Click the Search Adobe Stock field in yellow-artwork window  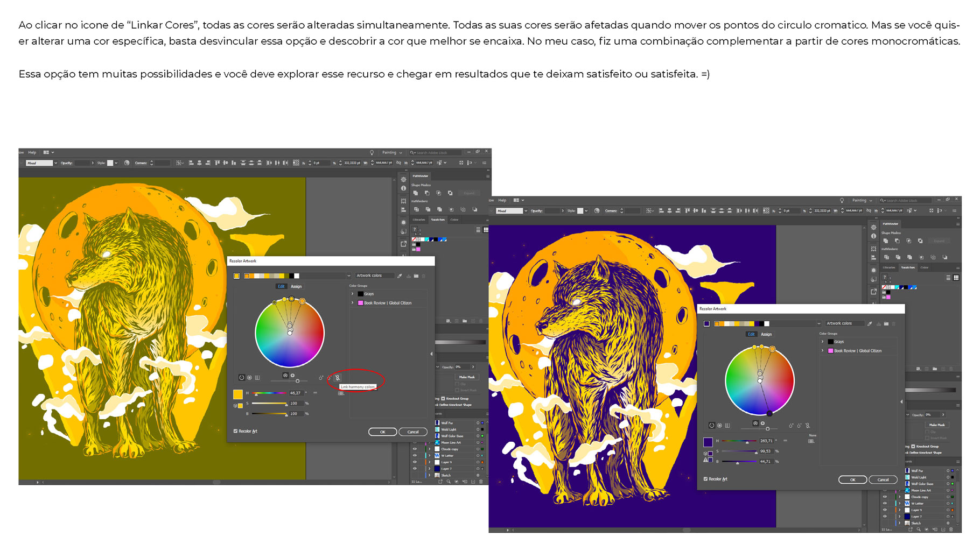435,153
